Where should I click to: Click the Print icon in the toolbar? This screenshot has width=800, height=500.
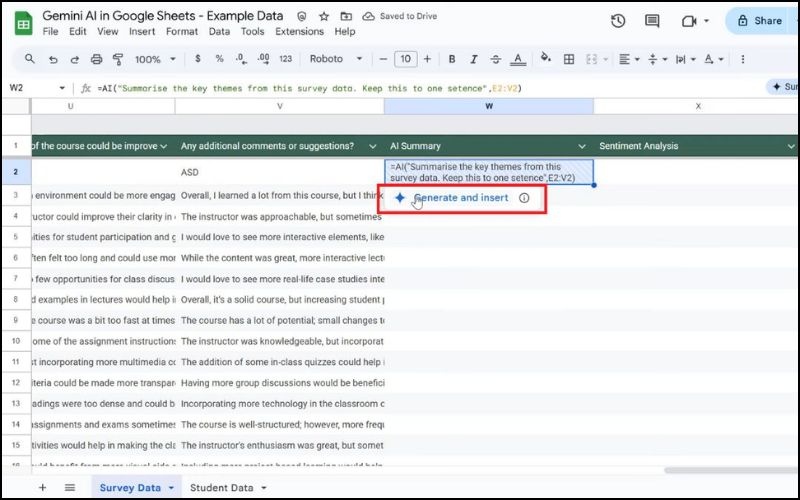(95, 60)
